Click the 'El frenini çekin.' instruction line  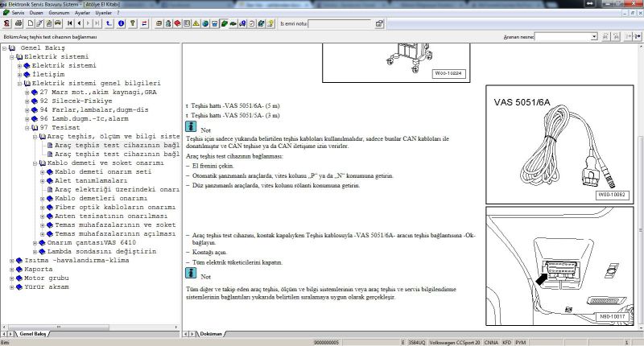tap(213, 167)
